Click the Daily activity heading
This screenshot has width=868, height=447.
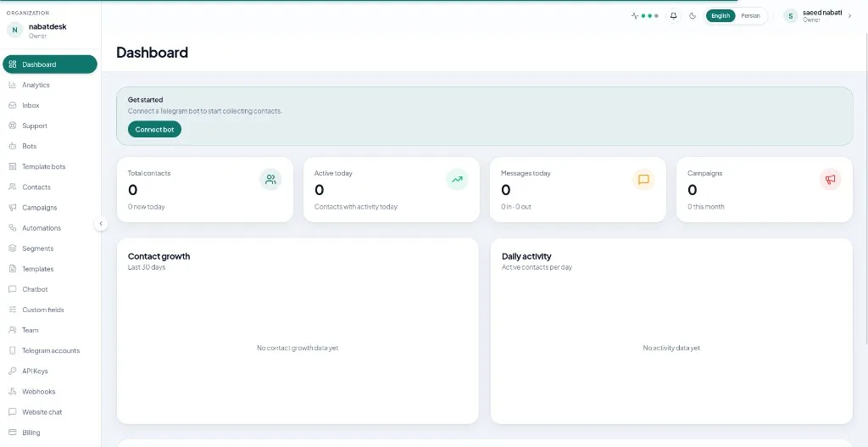pos(526,256)
